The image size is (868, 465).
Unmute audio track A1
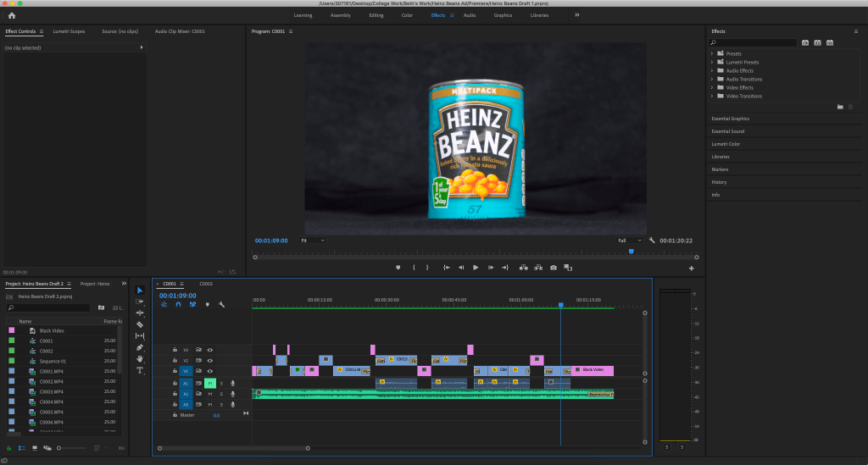pos(209,383)
